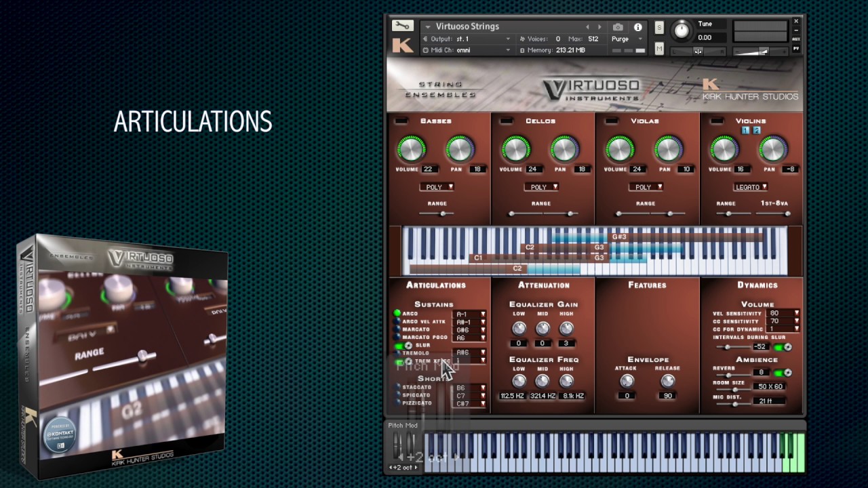Click the Tune knob
The image size is (868, 488).
[680, 30]
